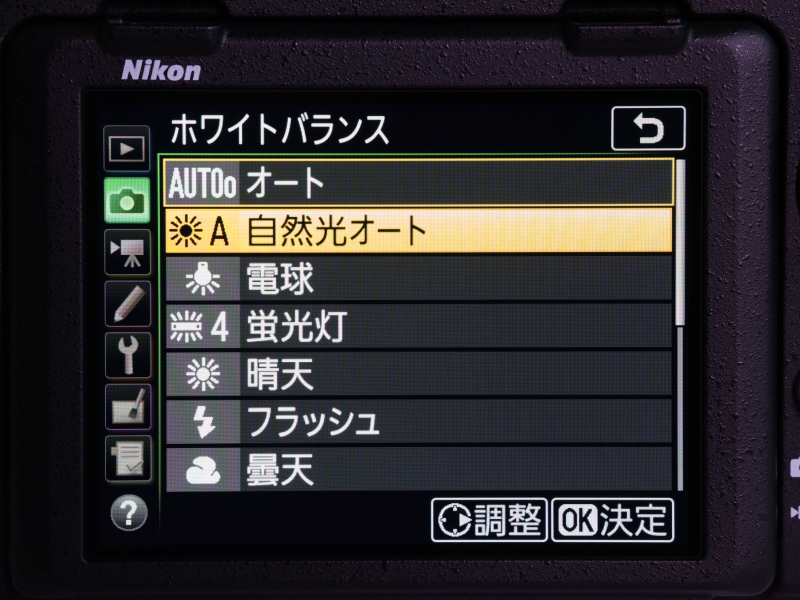Open the Retouch menu icon
The width and height of the screenshot is (800, 600).
128,407
